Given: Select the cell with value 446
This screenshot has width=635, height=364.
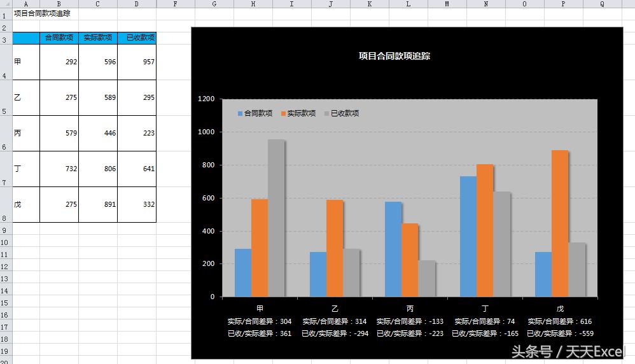Looking at the screenshot, I should pos(98,133).
